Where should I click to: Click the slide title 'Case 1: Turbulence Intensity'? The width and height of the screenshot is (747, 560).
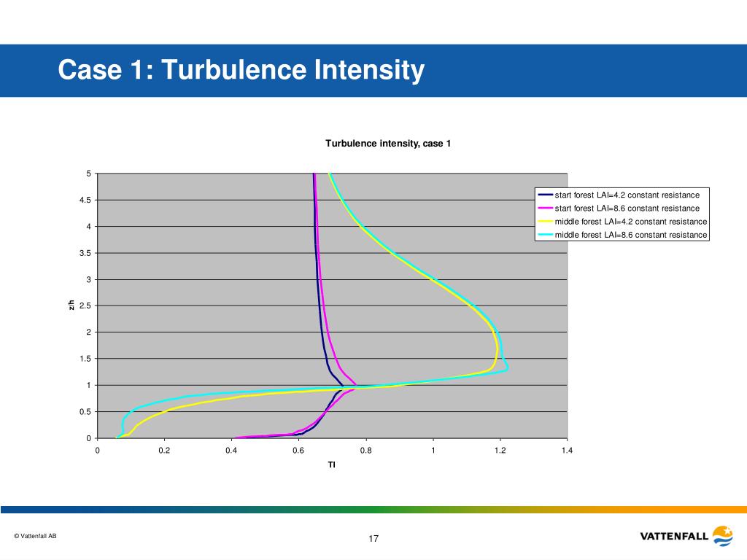click(x=241, y=69)
